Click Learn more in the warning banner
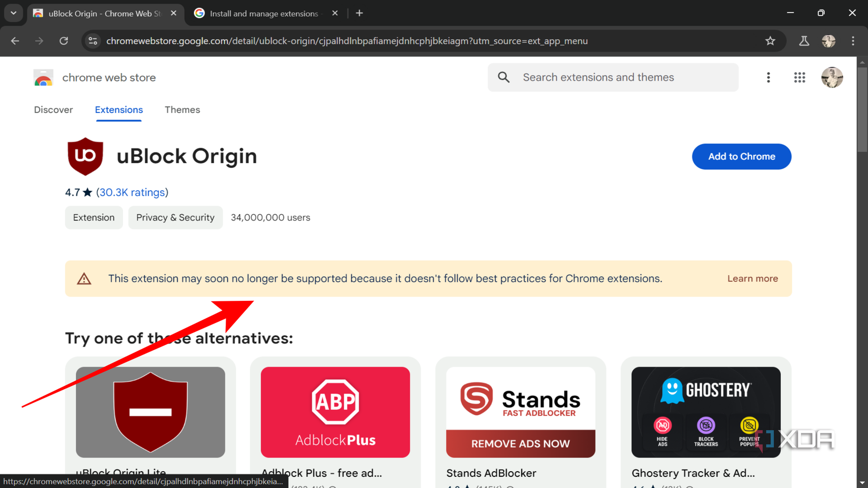 752,278
